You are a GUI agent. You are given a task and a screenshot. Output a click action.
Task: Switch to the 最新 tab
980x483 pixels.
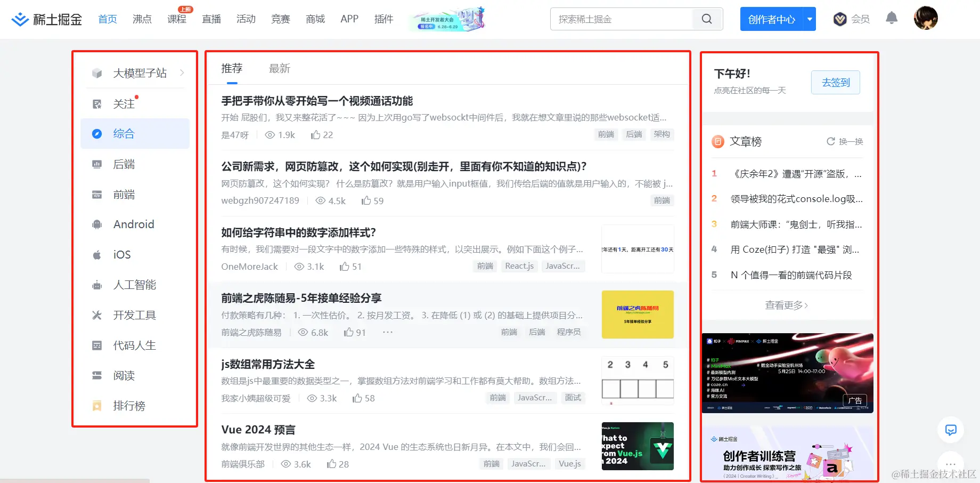click(280, 68)
